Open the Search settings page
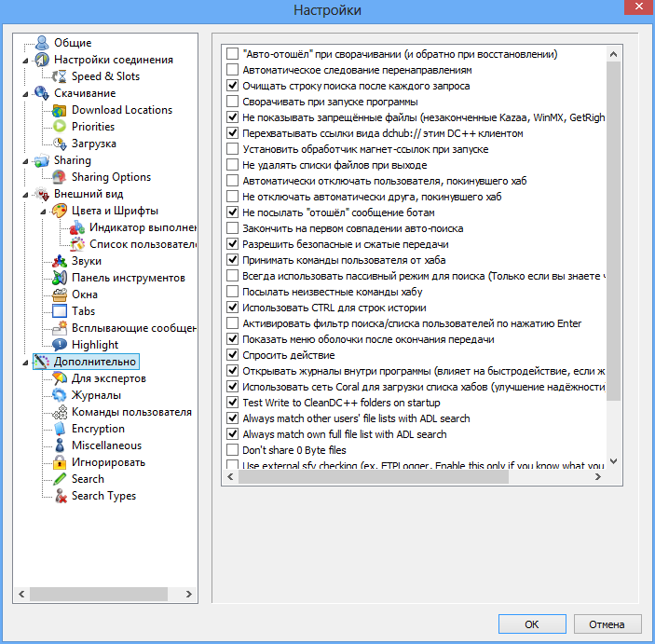This screenshot has height=644, width=655. tap(88, 479)
